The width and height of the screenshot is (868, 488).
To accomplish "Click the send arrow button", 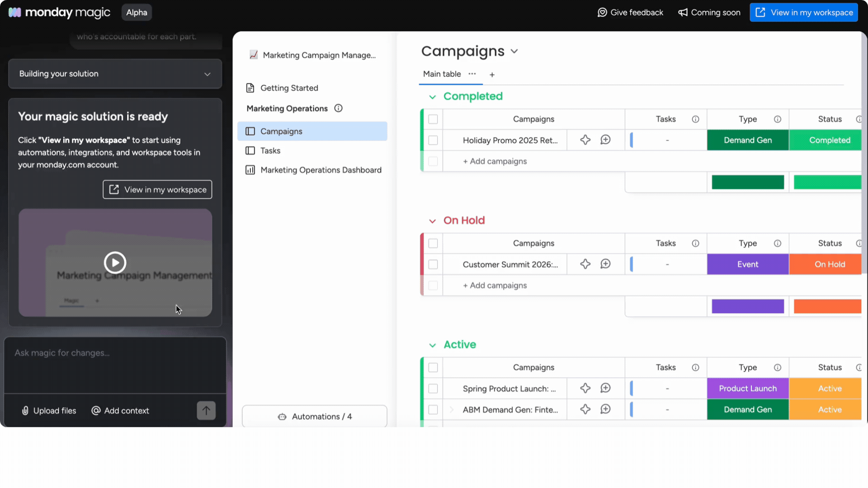I will pyautogui.click(x=206, y=411).
